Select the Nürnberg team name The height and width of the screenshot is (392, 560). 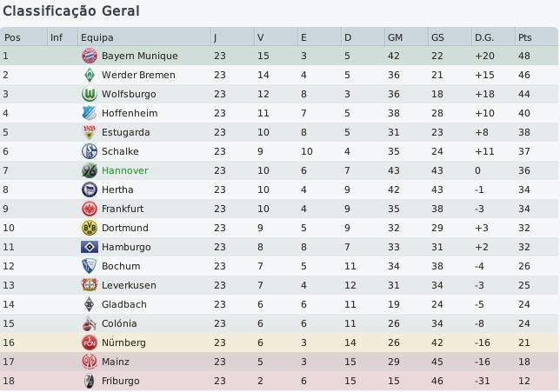[x=123, y=342]
